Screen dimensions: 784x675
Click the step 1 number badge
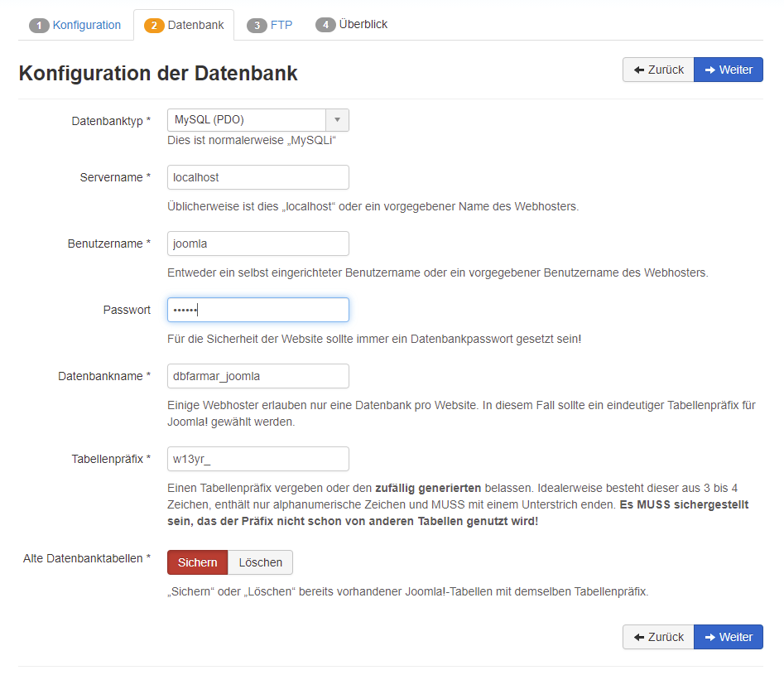(x=39, y=26)
